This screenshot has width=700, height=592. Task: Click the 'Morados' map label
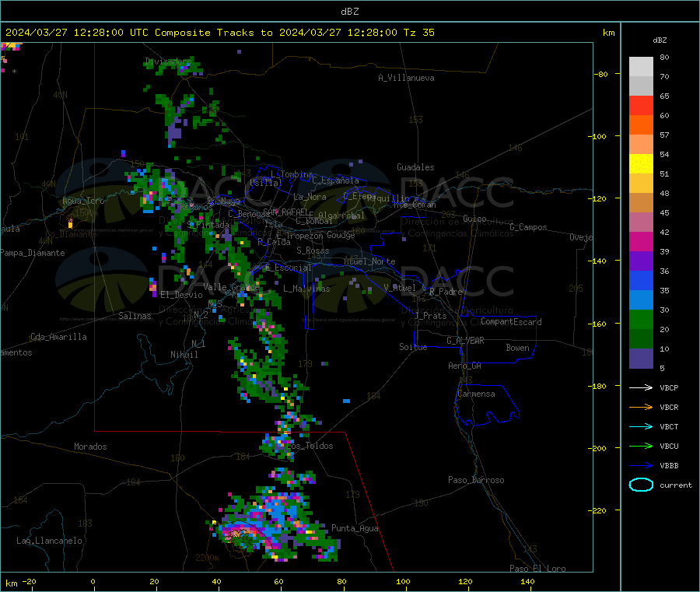click(x=90, y=447)
